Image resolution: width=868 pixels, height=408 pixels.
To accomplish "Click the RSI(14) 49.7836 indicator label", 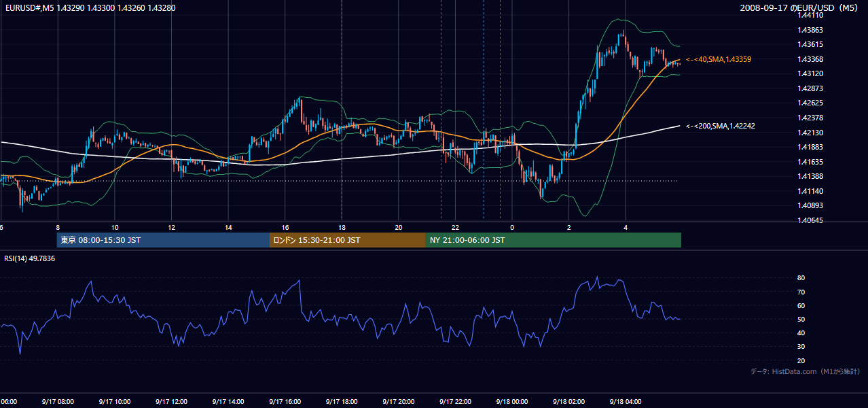I will point(30,258).
